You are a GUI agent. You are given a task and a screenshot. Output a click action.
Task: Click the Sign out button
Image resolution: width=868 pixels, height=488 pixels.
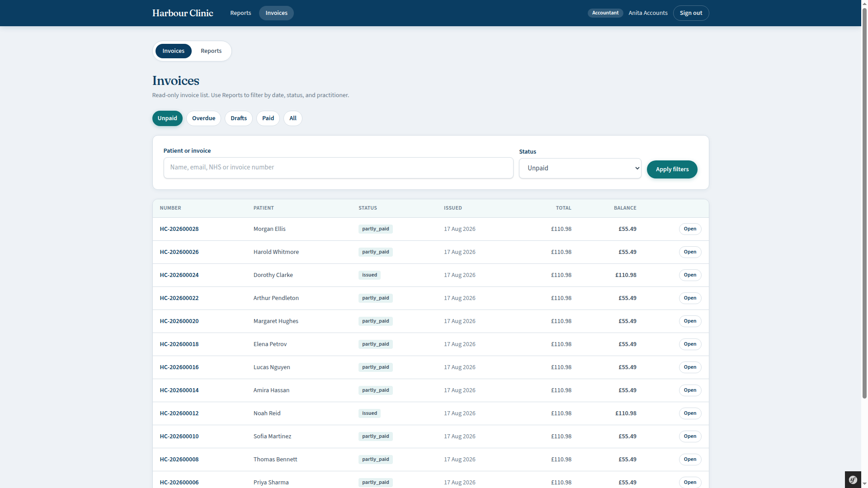click(x=691, y=13)
